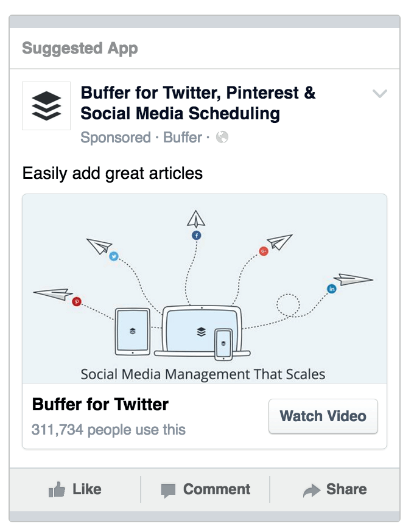Click the 311,734 people use this text

click(x=108, y=430)
